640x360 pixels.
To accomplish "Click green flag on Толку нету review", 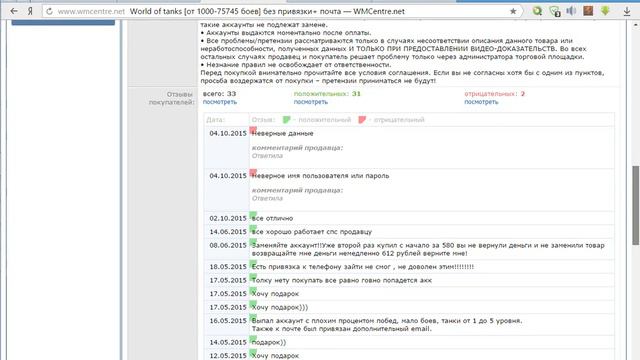I will coord(253,277).
